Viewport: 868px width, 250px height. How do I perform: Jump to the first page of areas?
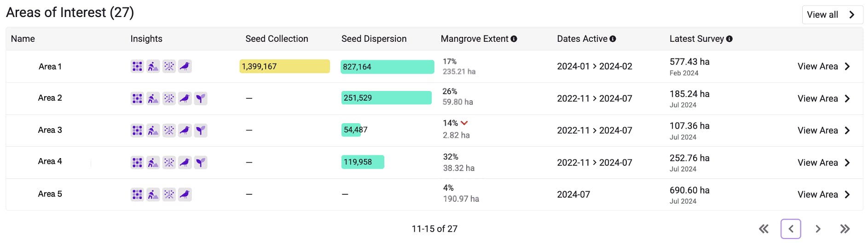click(764, 229)
